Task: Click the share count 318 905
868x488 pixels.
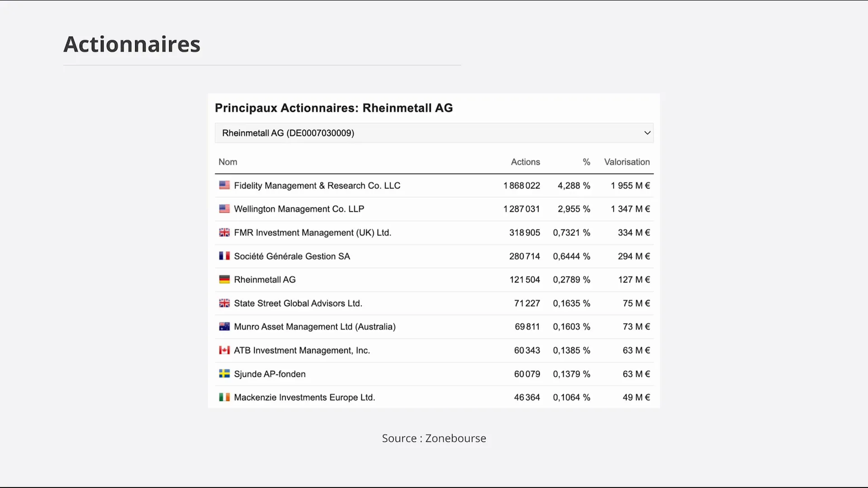Action: pyautogui.click(x=525, y=233)
